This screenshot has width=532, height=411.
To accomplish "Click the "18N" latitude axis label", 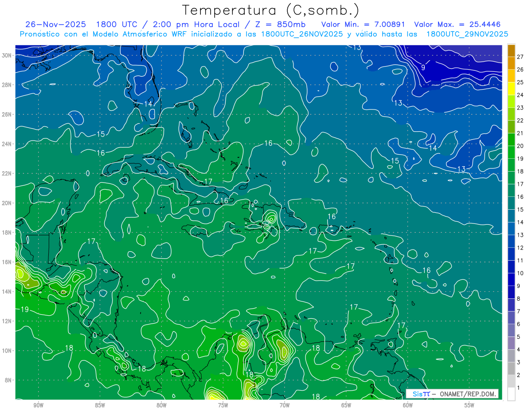I will pos(7,232).
